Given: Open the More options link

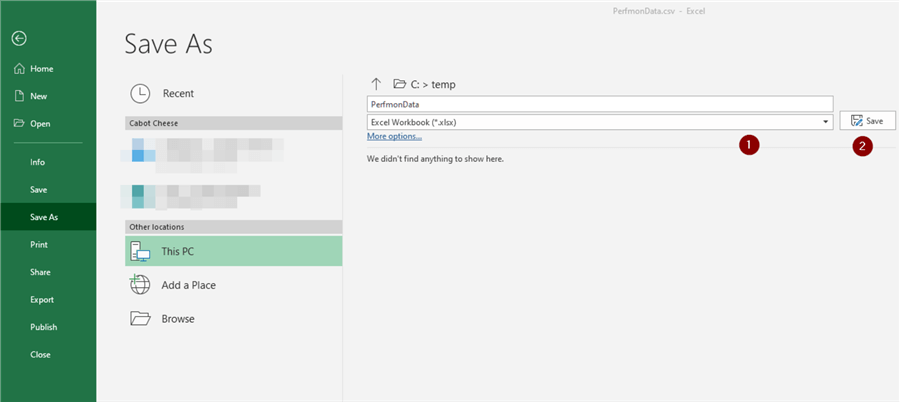Looking at the screenshot, I should point(394,137).
